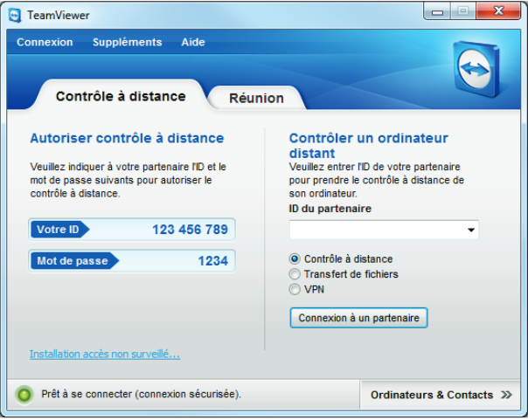Select the Contrôle à distance tab
Image resolution: width=528 pixels, height=420 pixels.
point(121,97)
